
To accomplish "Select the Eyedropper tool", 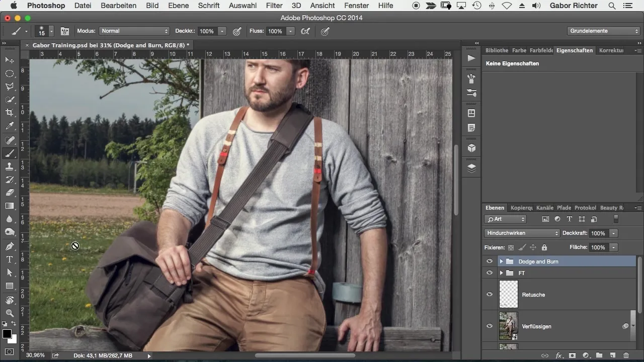I will click(x=10, y=126).
